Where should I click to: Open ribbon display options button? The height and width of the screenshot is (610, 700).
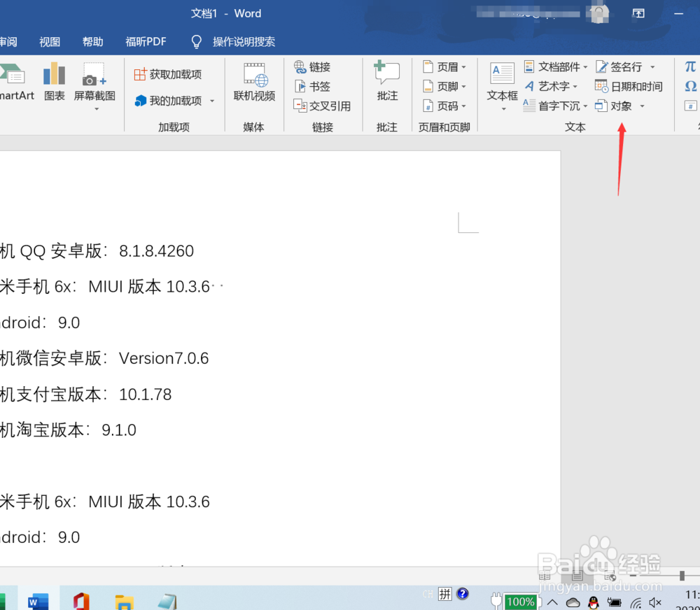(x=638, y=13)
